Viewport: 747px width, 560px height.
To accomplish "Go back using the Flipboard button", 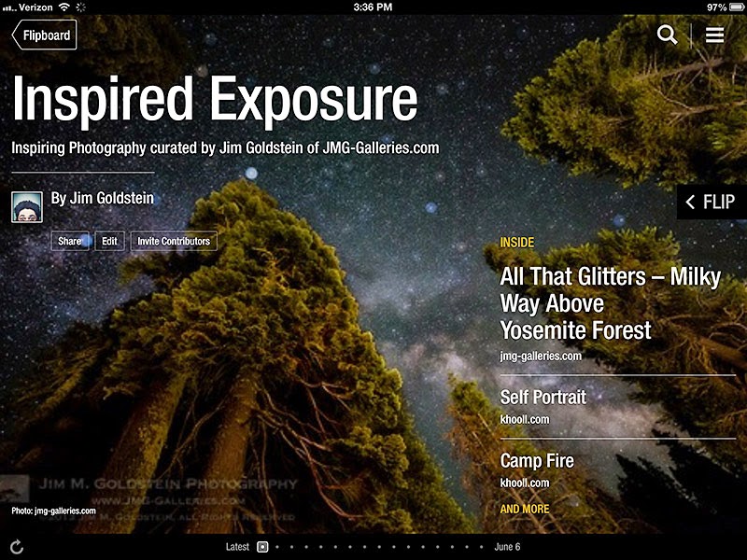I will 44,35.
